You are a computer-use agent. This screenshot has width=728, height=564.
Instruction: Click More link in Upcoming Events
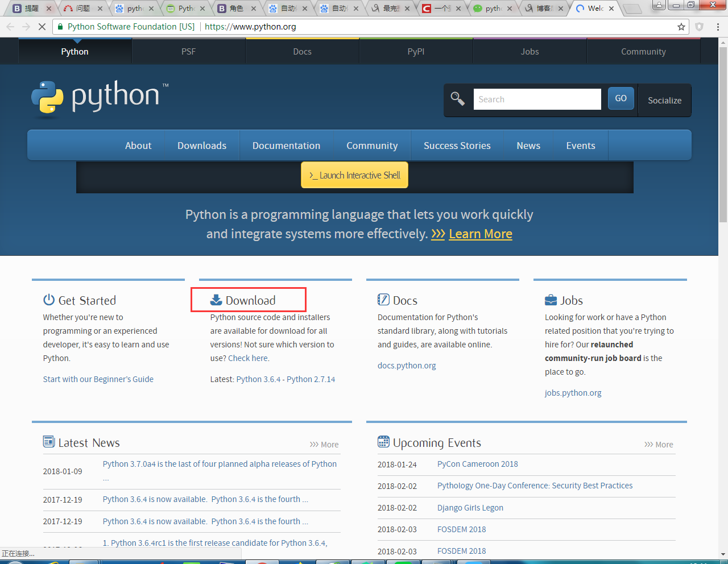pyautogui.click(x=659, y=445)
